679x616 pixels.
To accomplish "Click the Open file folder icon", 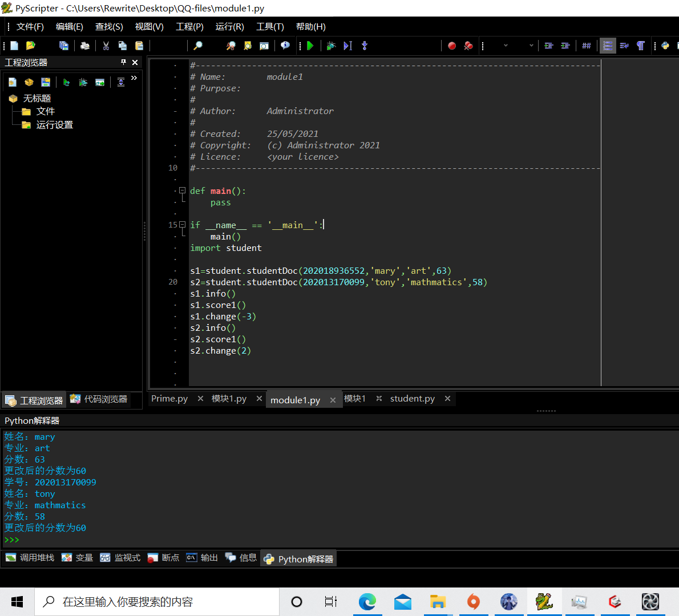I will pos(30,46).
